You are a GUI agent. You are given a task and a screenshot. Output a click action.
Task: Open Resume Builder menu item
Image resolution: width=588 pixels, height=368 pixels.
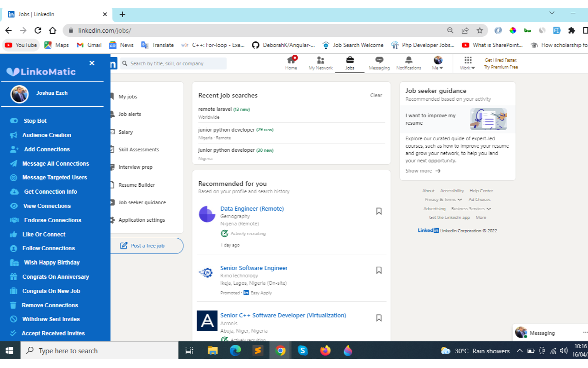pos(136,185)
